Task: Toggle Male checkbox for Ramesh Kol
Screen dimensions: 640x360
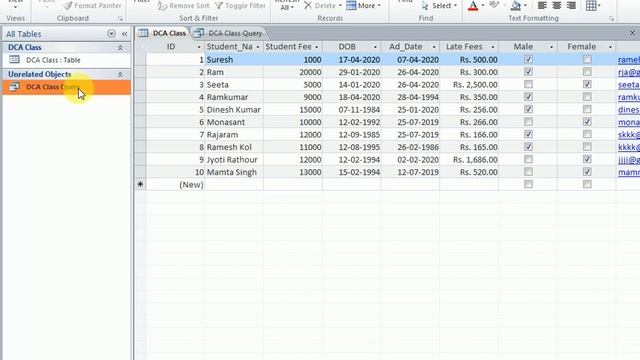Action: click(528, 147)
